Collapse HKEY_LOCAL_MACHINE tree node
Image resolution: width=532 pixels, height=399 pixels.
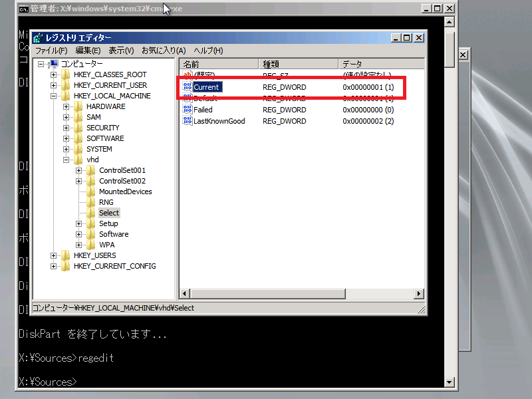pyautogui.click(x=53, y=96)
